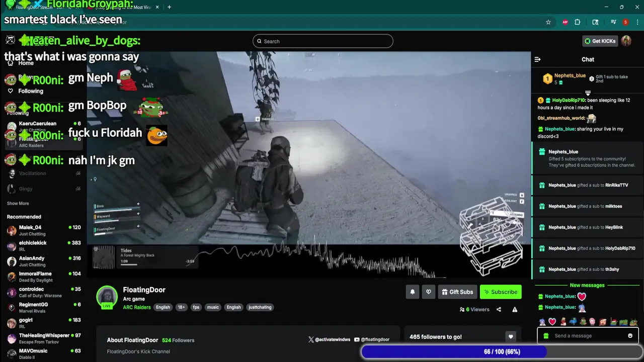Click the Gift Subs button

(457, 292)
